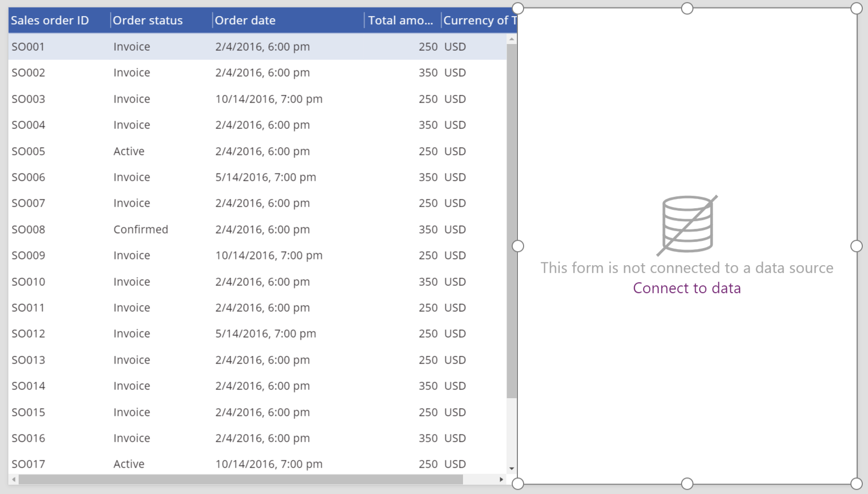Viewport: 868px width, 494px height.
Task: Sort by the Order date column header
Action: point(245,20)
